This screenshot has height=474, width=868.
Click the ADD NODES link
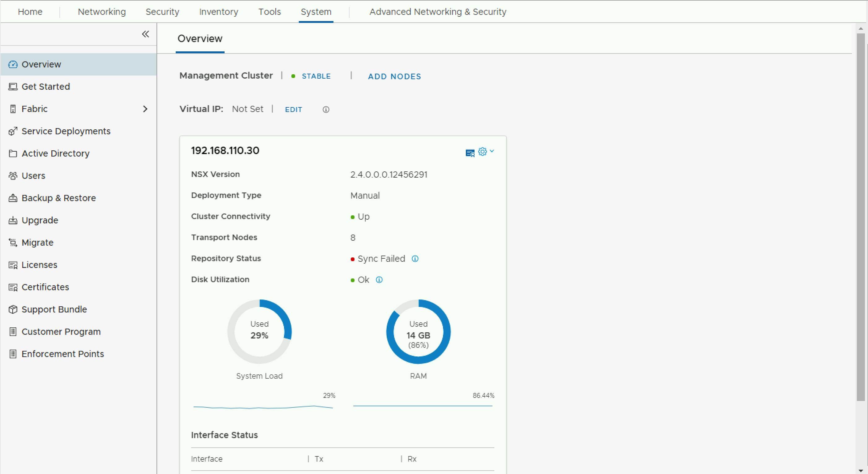[x=394, y=76]
